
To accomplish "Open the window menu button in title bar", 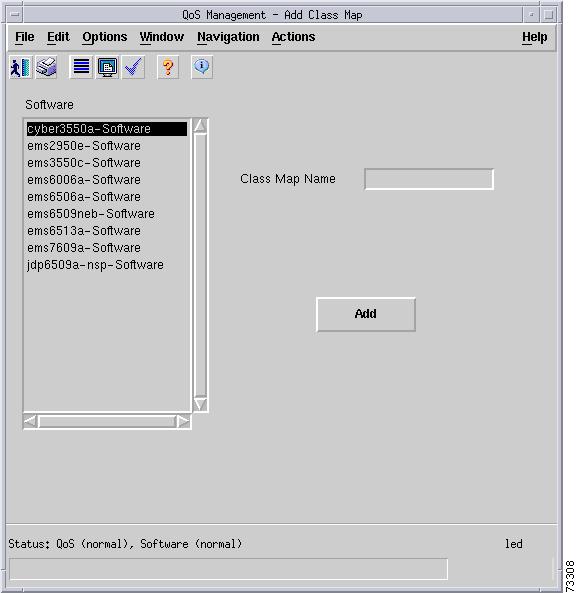I will (15, 15).
